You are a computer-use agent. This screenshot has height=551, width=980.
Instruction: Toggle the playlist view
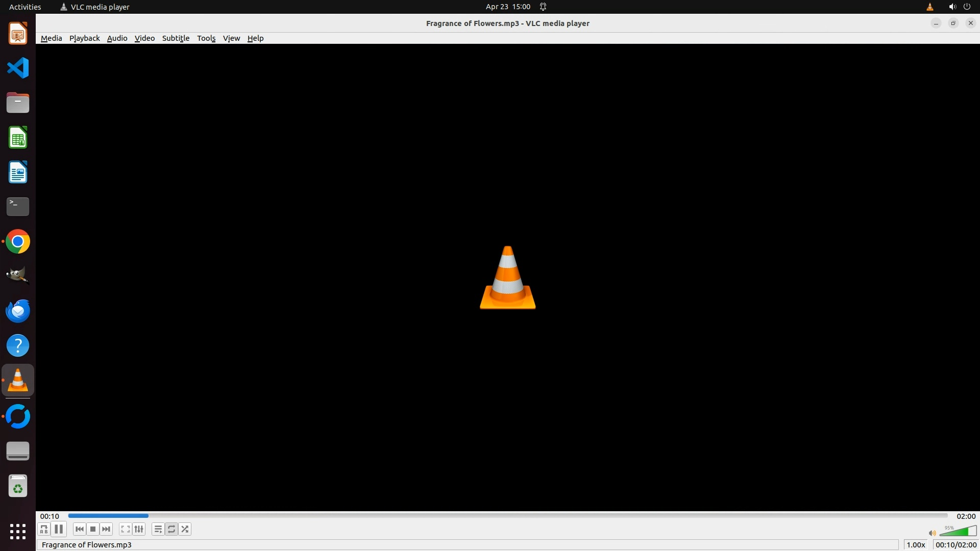click(158, 529)
